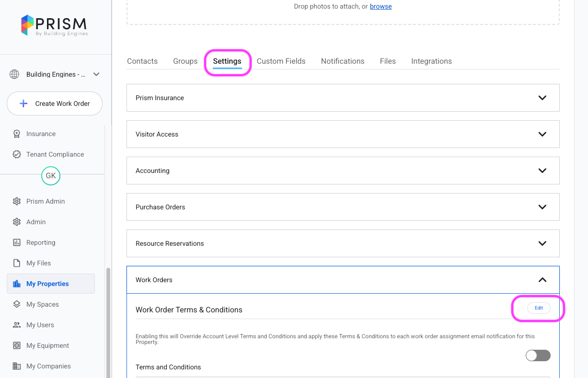Enable the Terms and Conditions toggle
This screenshot has width=588, height=378.
click(538, 355)
